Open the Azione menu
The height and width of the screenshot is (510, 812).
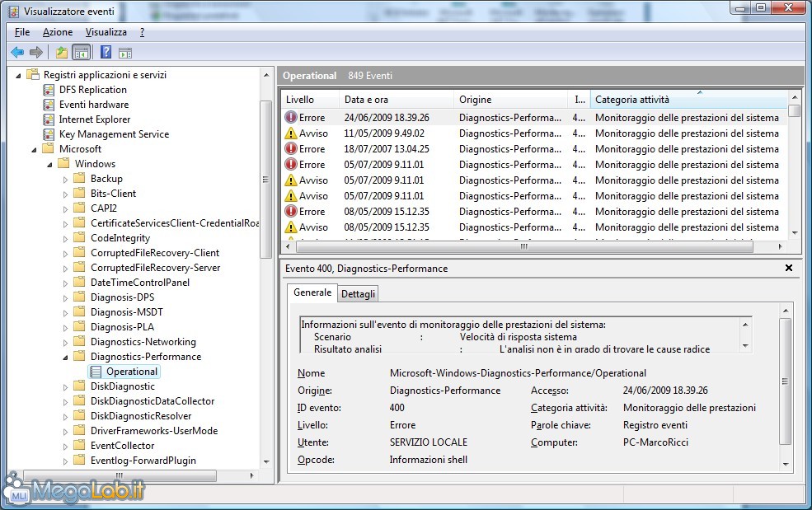pos(58,32)
